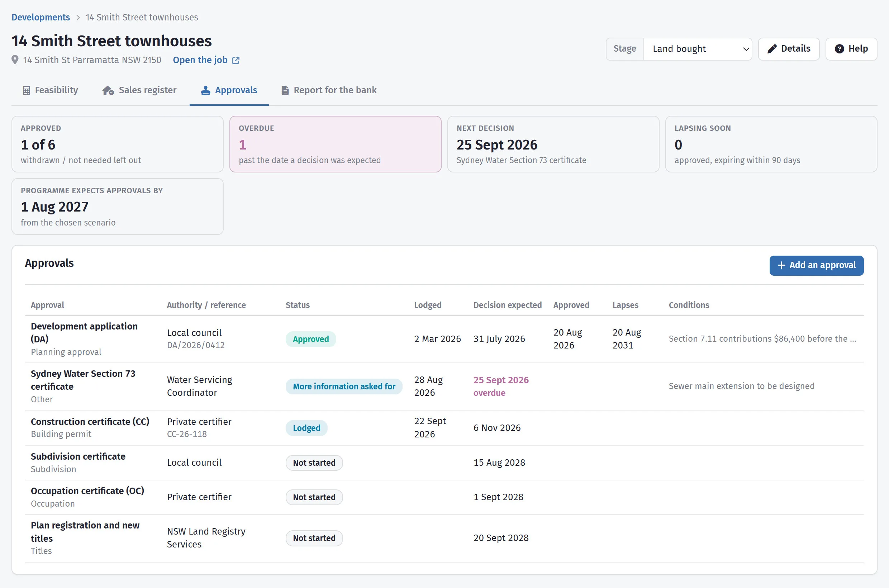The height and width of the screenshot is (588, 889).
Task: Select Occupation certificate (OC) row
Action: [x=444, y=497]
